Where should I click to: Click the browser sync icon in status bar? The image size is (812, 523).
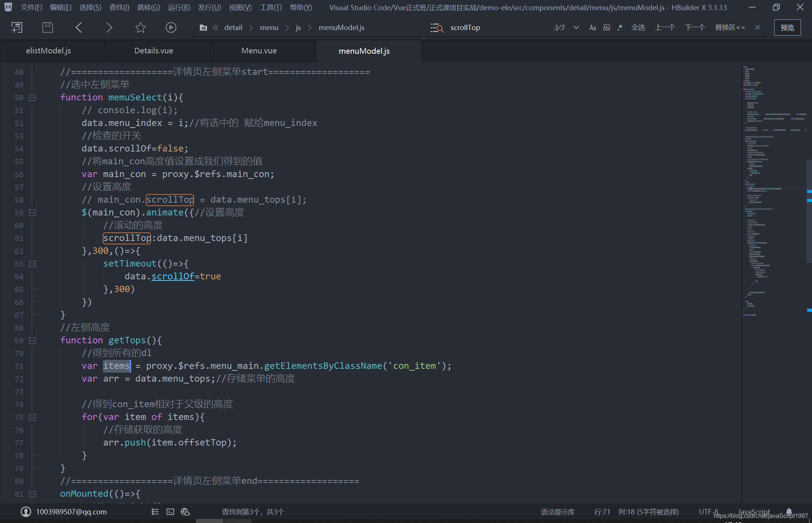click(185, 512)
